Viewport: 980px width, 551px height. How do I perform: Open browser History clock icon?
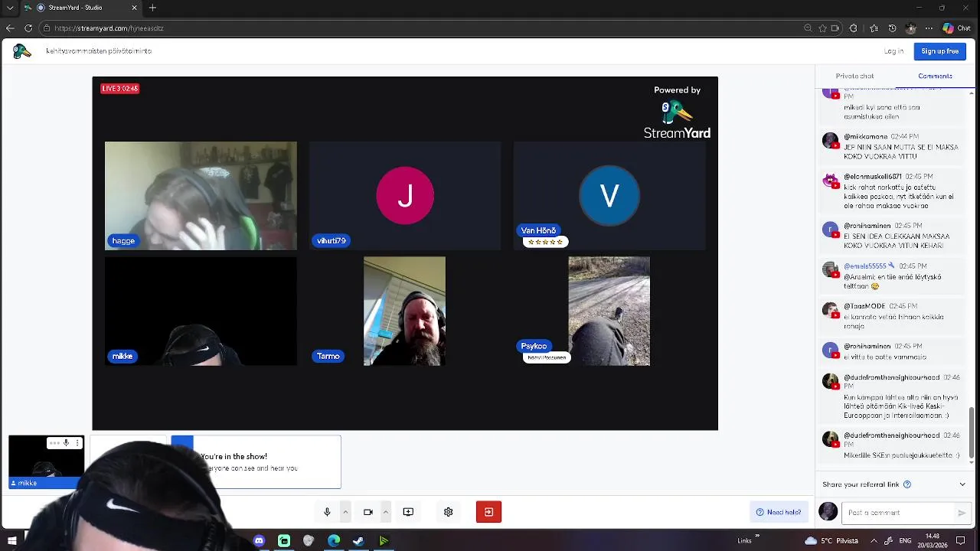click(892, 28)
